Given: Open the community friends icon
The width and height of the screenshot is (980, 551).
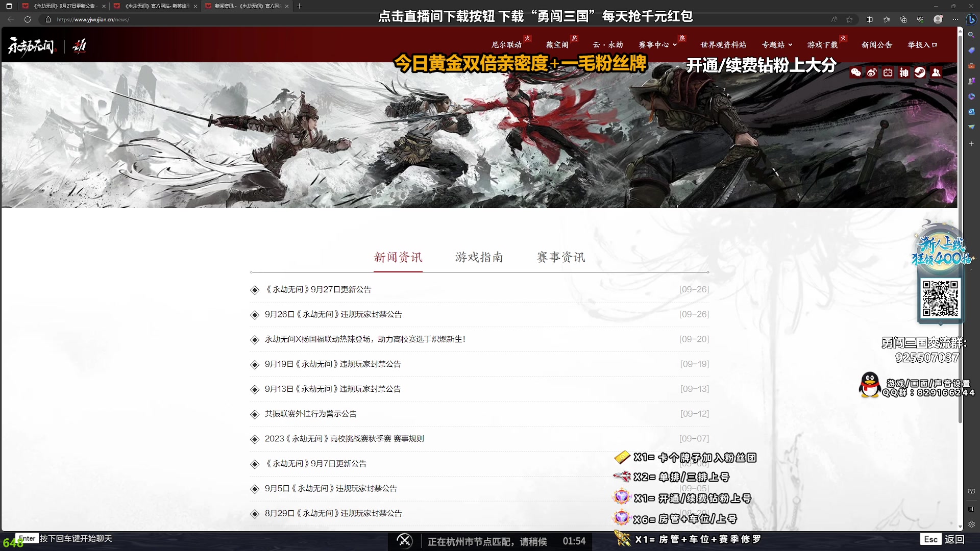Looking at the screenshot, I should pyautogui.click(x=936, y=72).
